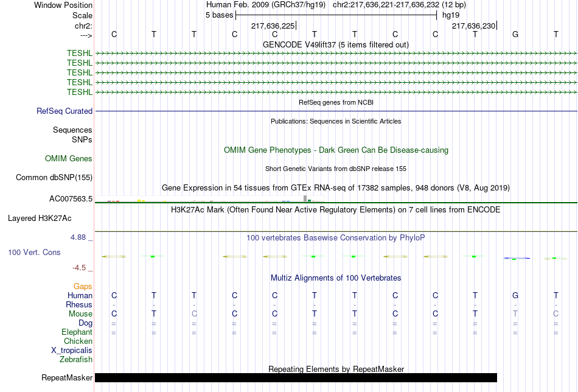Click the -4.5 PhyloP lower scale value
The image size is (578, 392).
point(79,268)
